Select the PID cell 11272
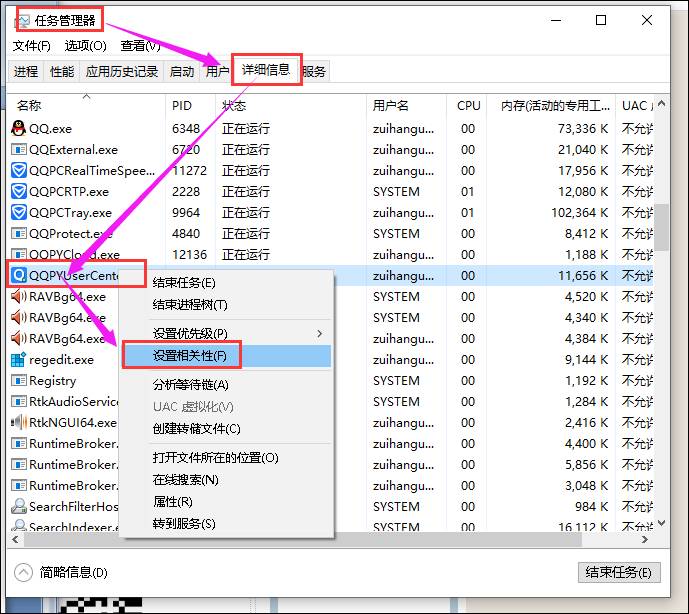Image resolution: width=689 pixels, height=614 pixels. (x=189, y=170)
